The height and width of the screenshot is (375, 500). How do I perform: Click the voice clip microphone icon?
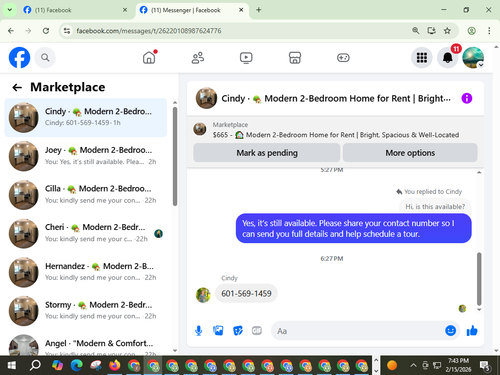(199, 331)
